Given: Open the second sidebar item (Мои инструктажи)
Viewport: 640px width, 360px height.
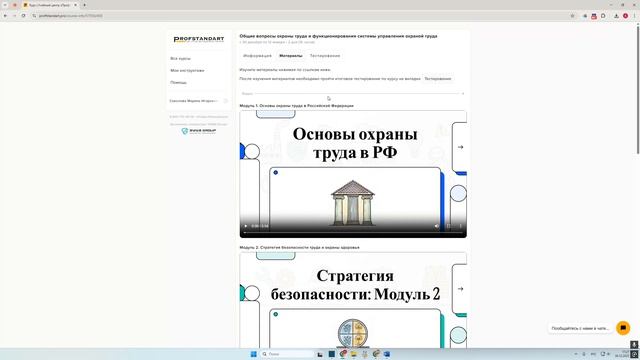Looking at the screenshot, I should (187, 71).
